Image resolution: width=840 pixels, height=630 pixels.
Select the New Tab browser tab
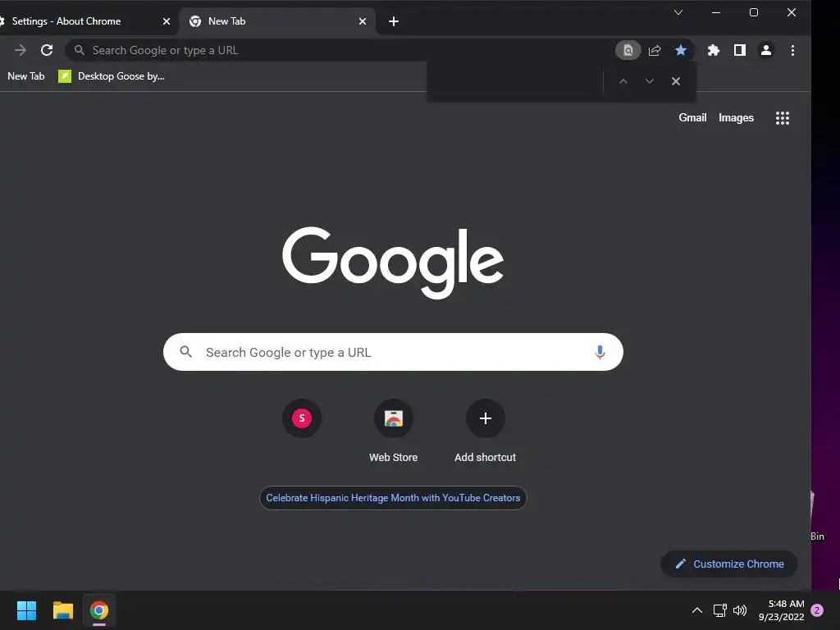[x=277, y=21]
